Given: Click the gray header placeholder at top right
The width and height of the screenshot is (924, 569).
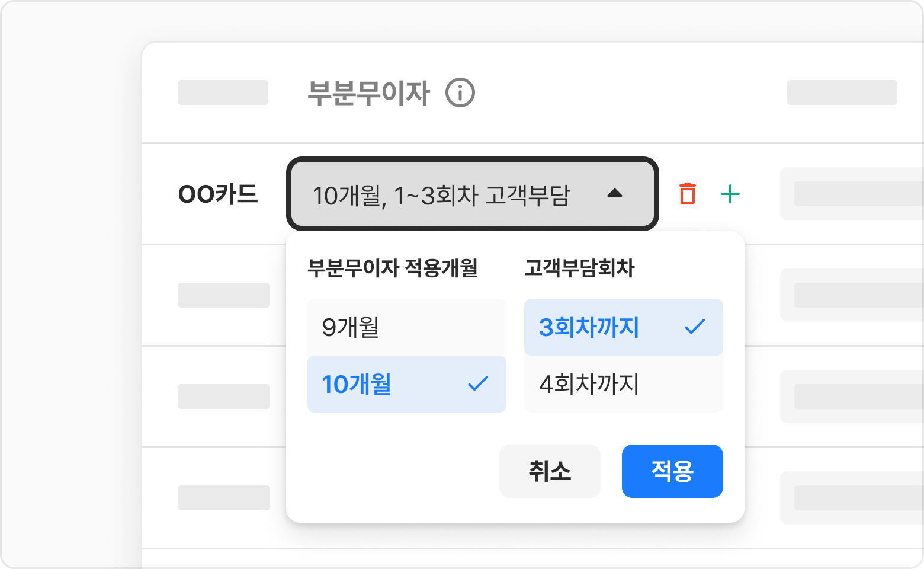Looking at the screenshot, I should [842, 92].
